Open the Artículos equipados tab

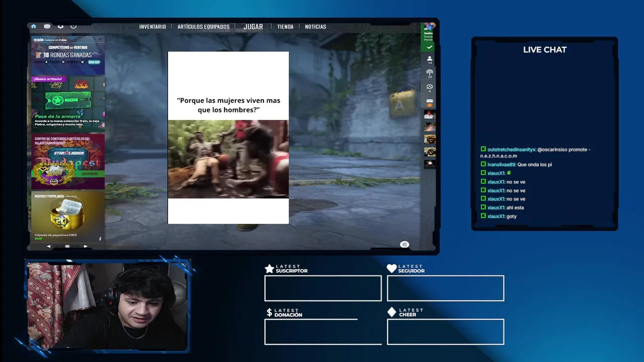coord(203,27)
